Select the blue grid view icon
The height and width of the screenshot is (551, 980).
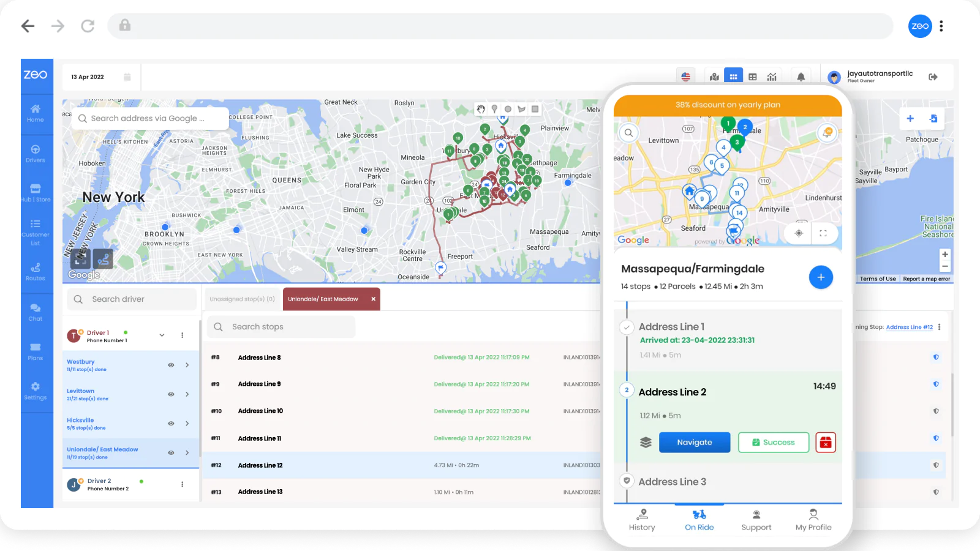(733, 76)
